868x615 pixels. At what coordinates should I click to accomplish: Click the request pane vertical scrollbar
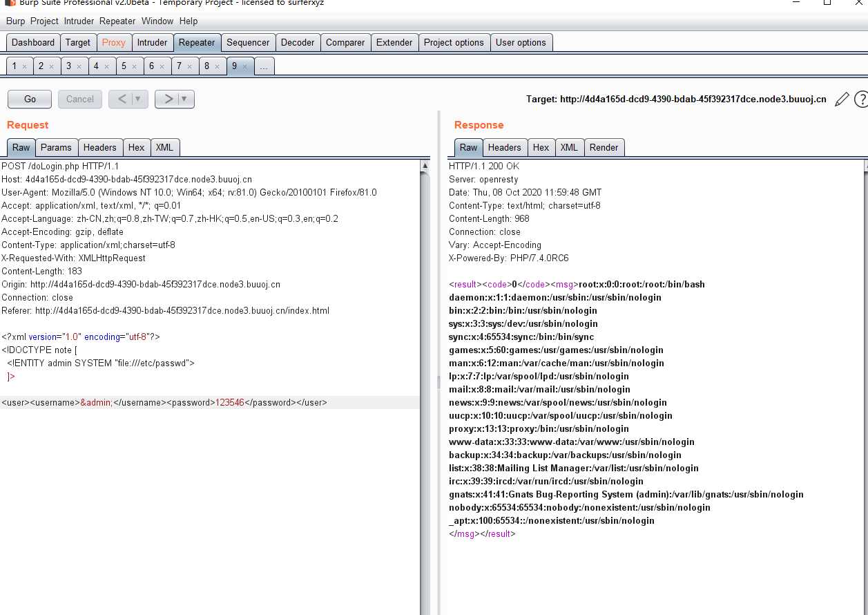pos(425,387)
